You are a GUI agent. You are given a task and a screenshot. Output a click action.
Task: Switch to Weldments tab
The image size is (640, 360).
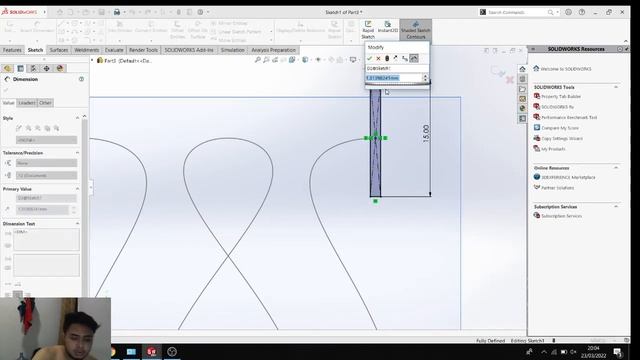87,50
